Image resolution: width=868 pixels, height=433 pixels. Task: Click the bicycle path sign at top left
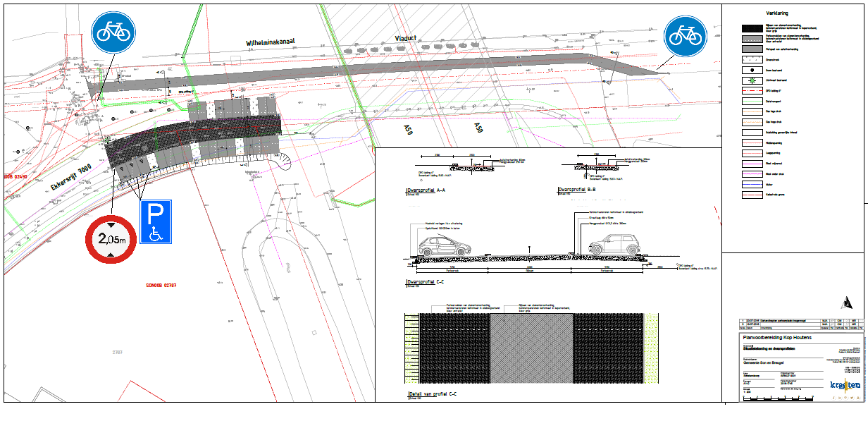(x=113, y=32)
